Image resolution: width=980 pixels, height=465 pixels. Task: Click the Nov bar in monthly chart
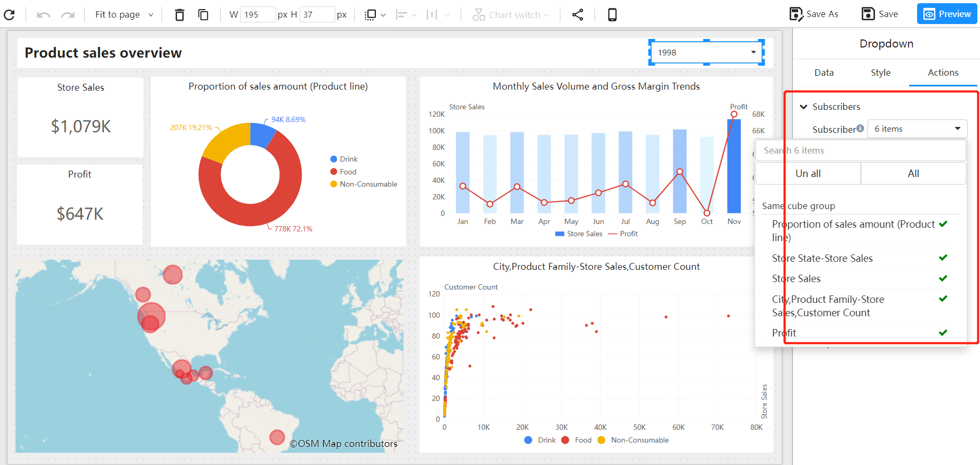pyautogui.click(x=734, y=166)
